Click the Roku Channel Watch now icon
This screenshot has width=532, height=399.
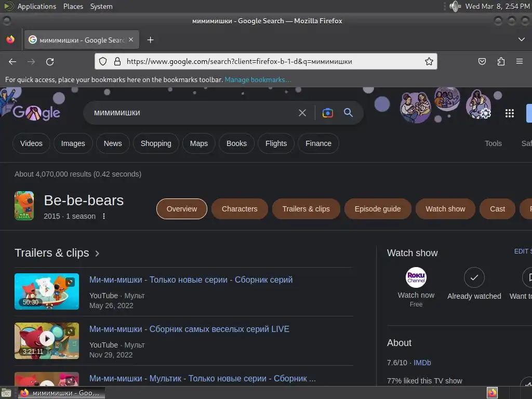416,277
